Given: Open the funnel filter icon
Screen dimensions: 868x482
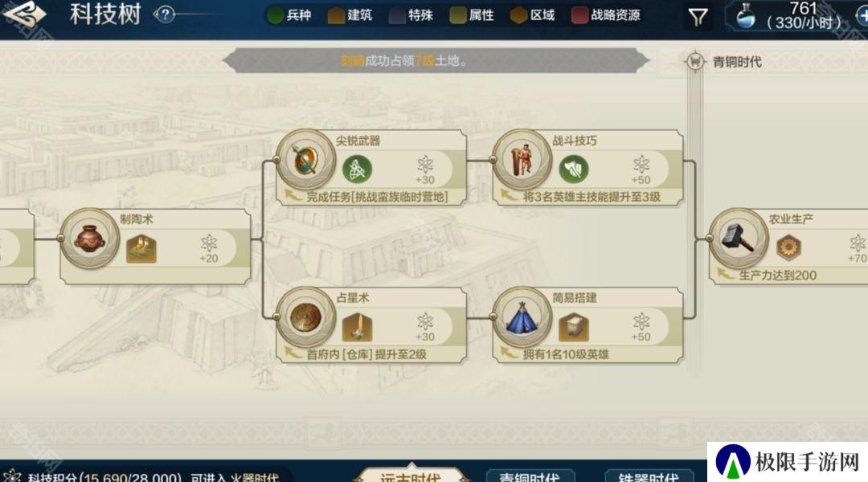Looking at the screenshot, I should 698,17.
